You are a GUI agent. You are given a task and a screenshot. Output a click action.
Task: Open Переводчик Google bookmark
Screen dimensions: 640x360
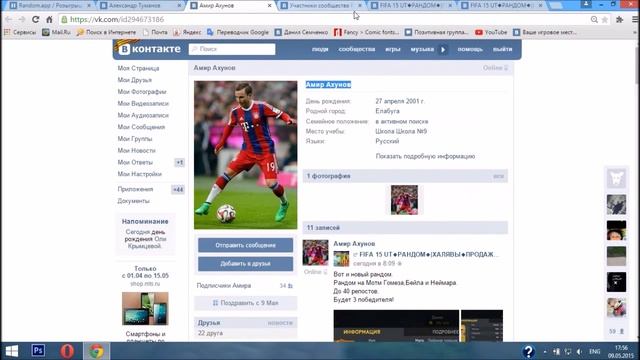(238, 32)
